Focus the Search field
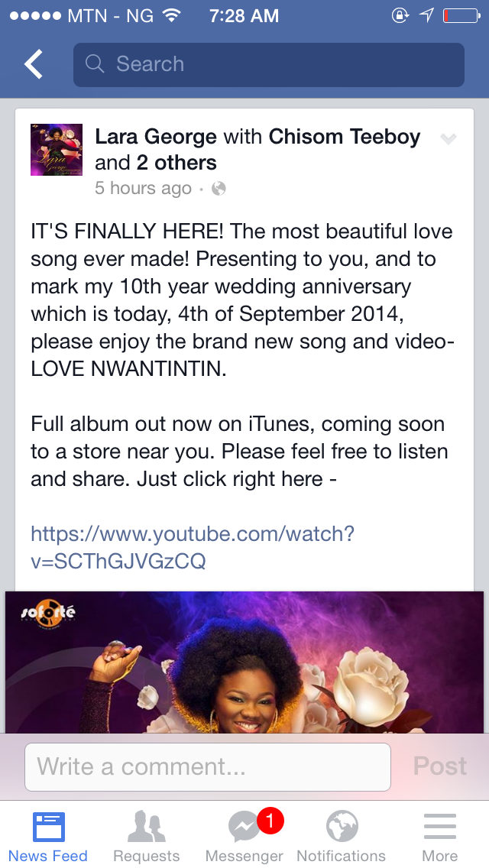489x868 pixels. point(269,65)
